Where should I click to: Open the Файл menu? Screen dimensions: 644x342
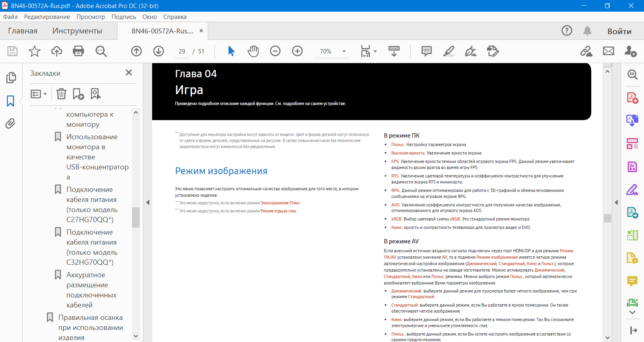10,17
